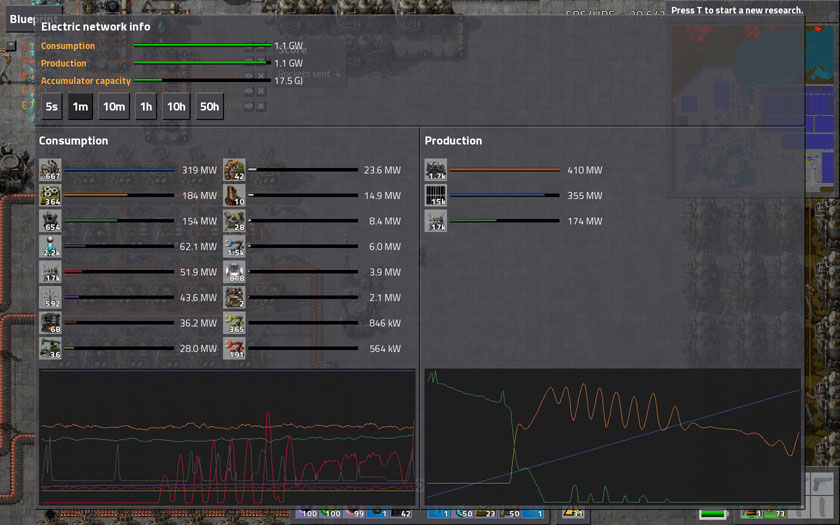Click the beacon icon showing 654 count
Image resolution: width=840 pixels, height=525 pixels.
pyautogui.click(x=50, y=221)
